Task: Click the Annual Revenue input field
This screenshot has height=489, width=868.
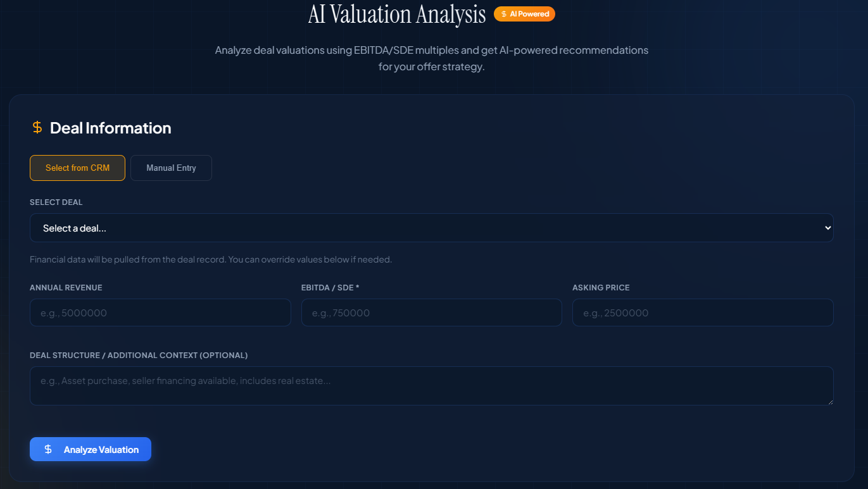Action: pyautogui.click(x=160, y=313)
